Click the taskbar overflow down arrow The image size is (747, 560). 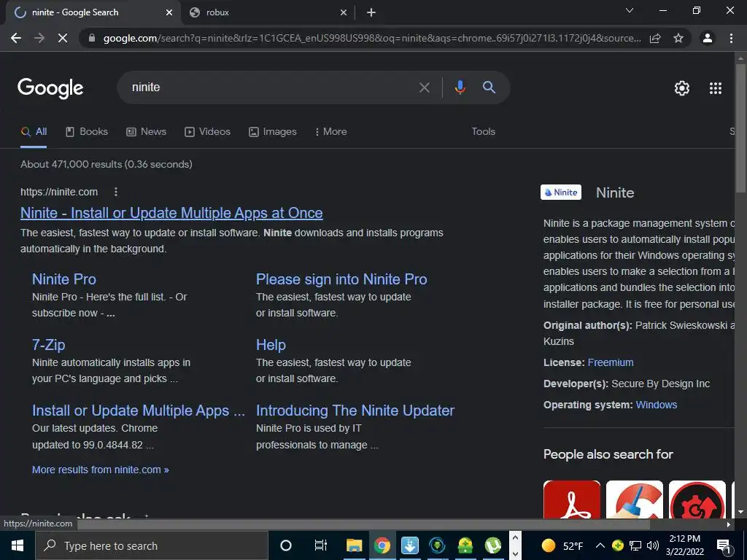pyautogui.click(x=515, y=554)
